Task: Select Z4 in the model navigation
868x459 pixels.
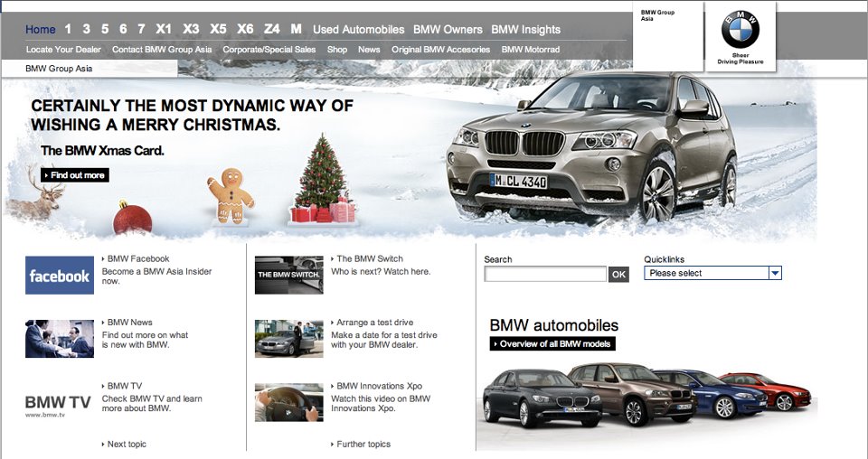Action: tap(272, 29)
